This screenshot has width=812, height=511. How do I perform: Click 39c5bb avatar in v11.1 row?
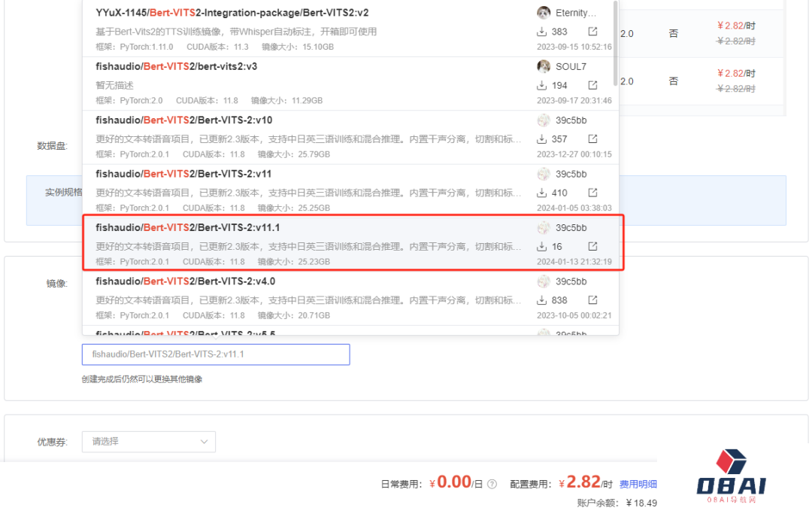[544, 227]
